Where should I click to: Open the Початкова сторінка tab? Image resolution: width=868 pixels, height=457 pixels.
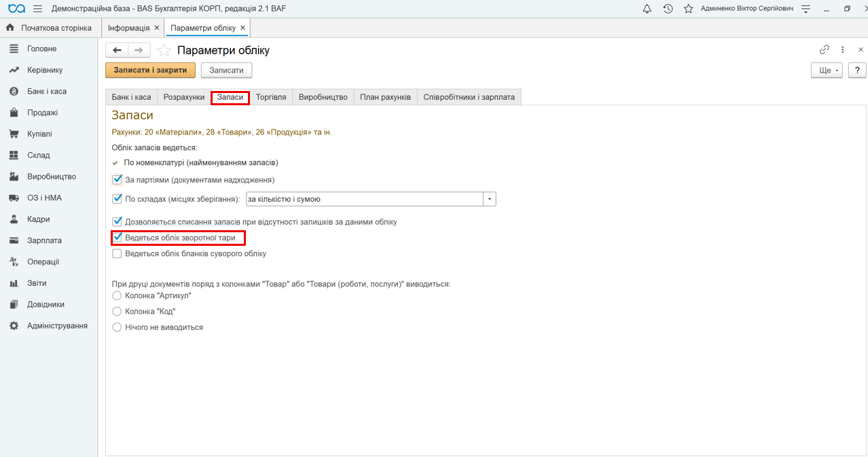(x=49, y=28)
